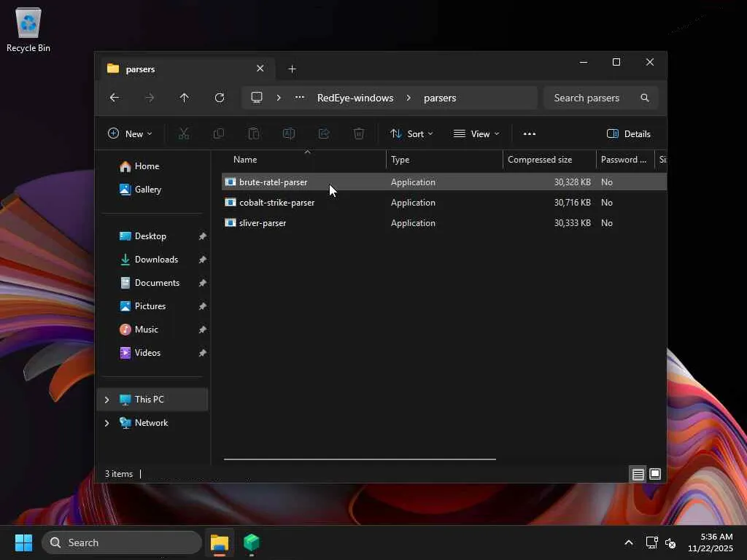Screen dimensions: 747x560
Task: Expand chevron after the monitor icon in address bar
Action: 279,98
